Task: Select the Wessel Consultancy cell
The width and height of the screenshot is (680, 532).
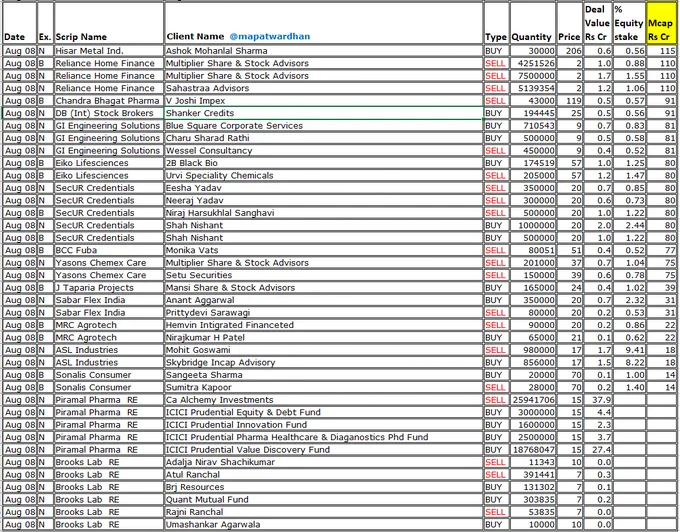Action: [x=324, y=150]
